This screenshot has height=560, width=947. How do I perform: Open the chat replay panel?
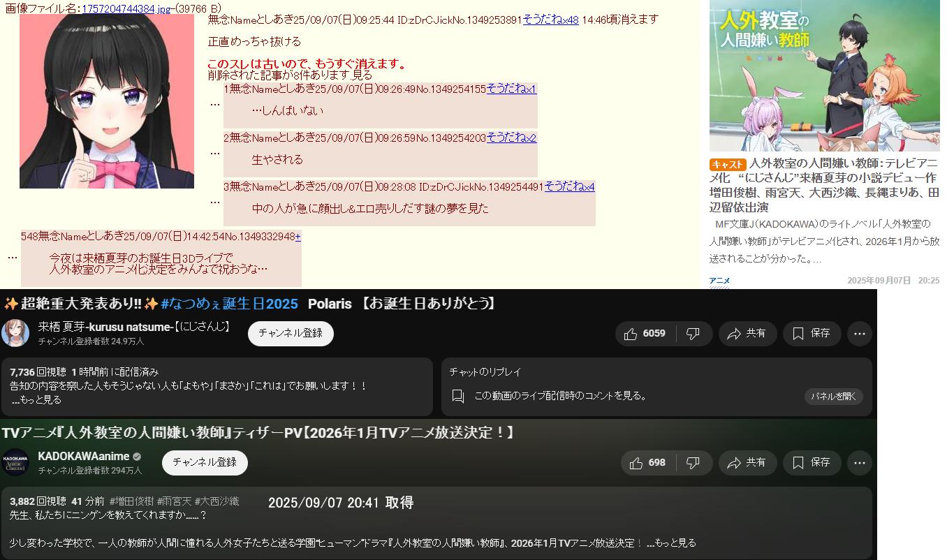pos(833,397)
